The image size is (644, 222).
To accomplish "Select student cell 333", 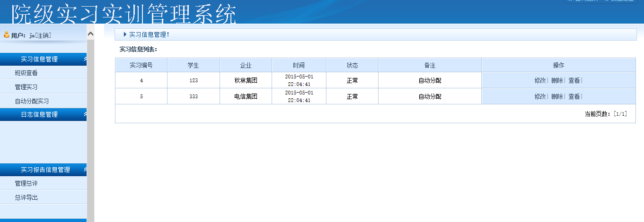I will (x=194, y=97).
